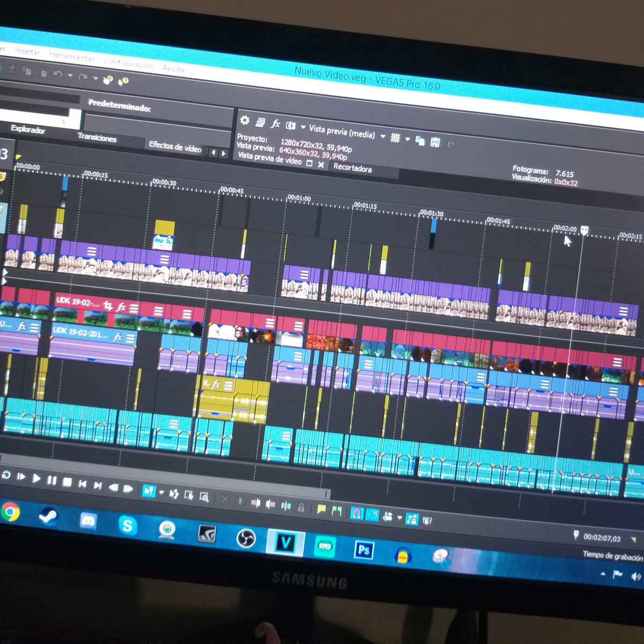The height and width of the screenshot is (644, 644).
Task: Open OBS Studio from the taskbar
Action: click(x=246, y=538)
